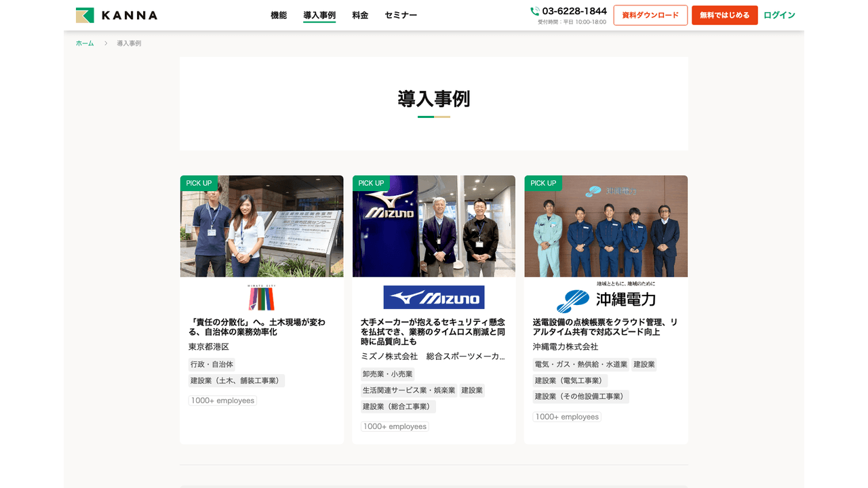Open the 東京都港区 case study photo
Image resolution: width=868 pixels, height=488 pixels.
pos(262,226)
